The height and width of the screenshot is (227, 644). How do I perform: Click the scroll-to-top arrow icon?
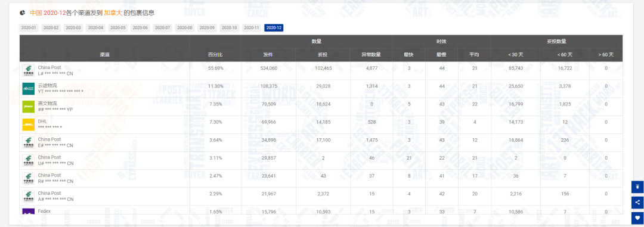637,186
